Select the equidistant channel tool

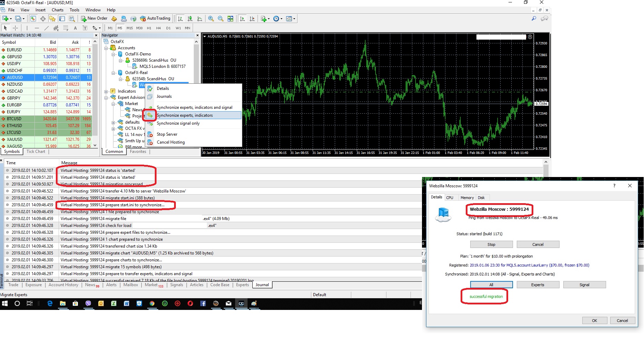tap(56, 28)
